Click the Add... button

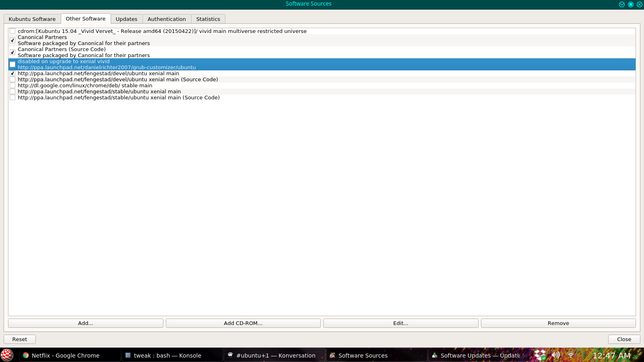(86, 323)
